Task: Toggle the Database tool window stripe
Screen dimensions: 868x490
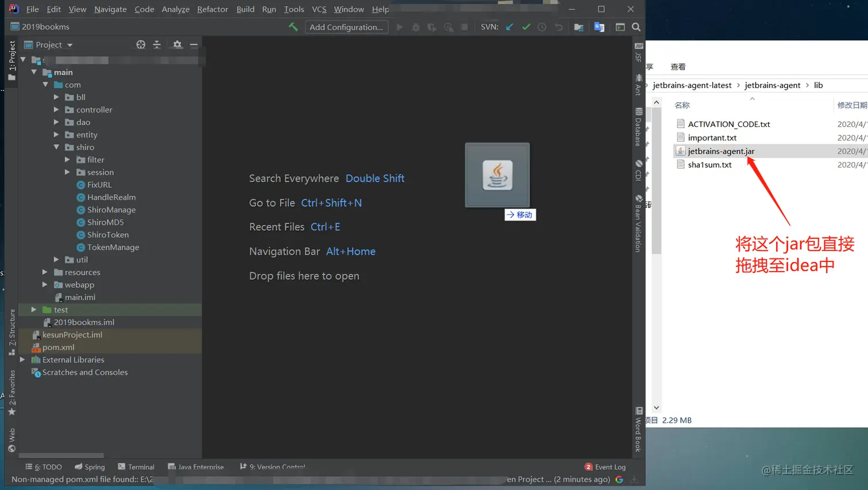Action: 638,127
